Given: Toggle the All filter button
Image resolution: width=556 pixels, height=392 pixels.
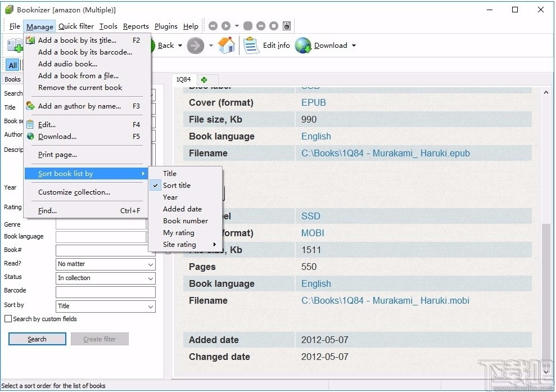Looking at the screenshot, I should pyautogui.click(x=12, y=65).
